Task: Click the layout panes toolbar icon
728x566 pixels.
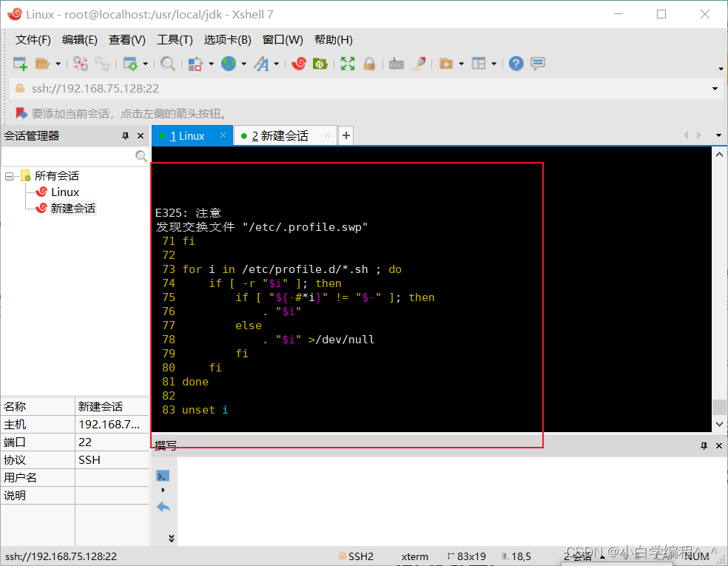Action: pos(479,64)
